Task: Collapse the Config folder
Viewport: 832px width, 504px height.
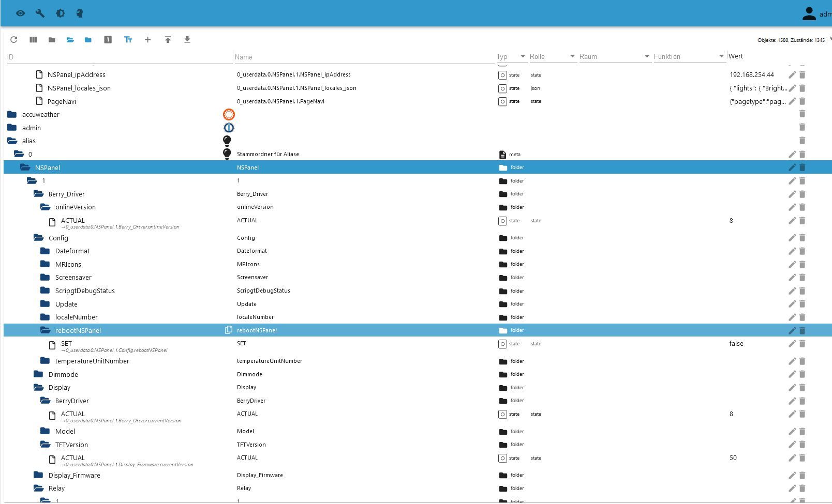Action: pos(38,238)
